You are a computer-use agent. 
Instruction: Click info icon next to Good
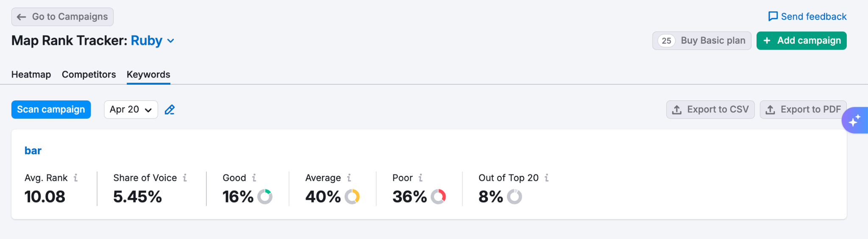[254, 178]
